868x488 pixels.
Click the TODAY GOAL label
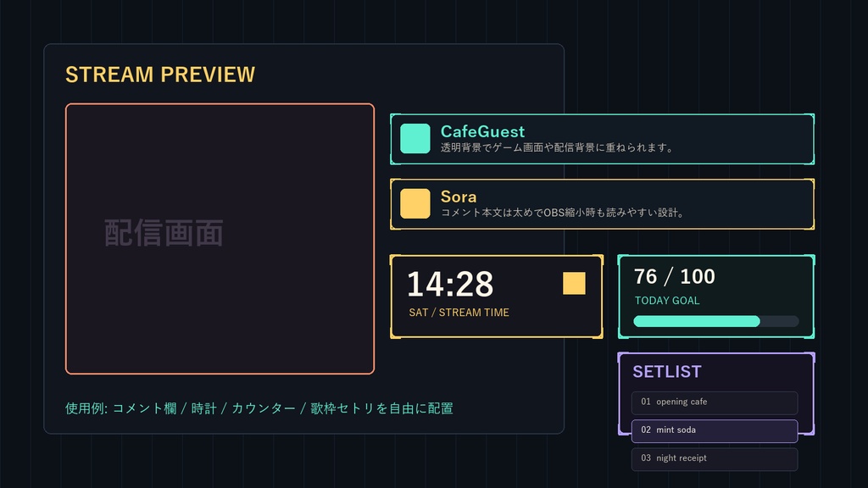coord(667,301)
